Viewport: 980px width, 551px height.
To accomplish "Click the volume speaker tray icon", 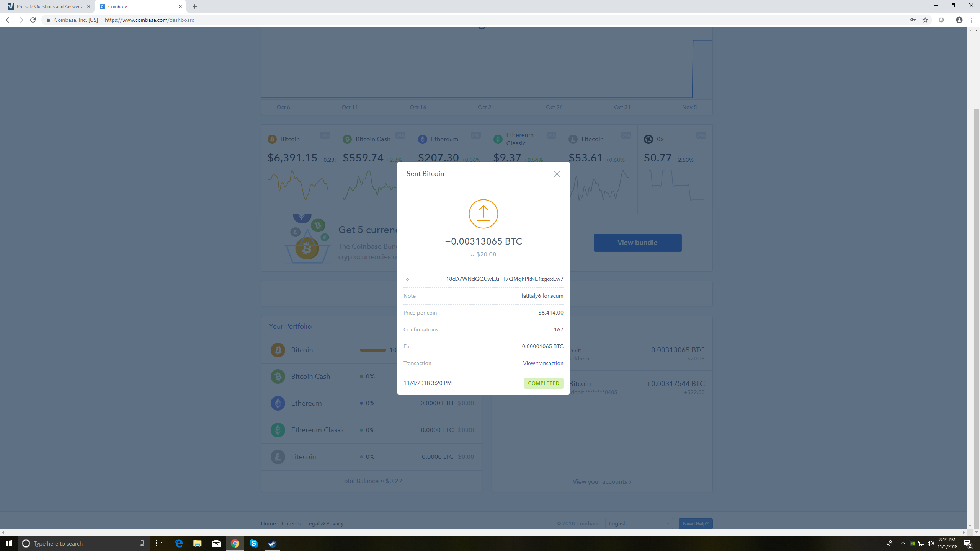I will coord(930,543).
